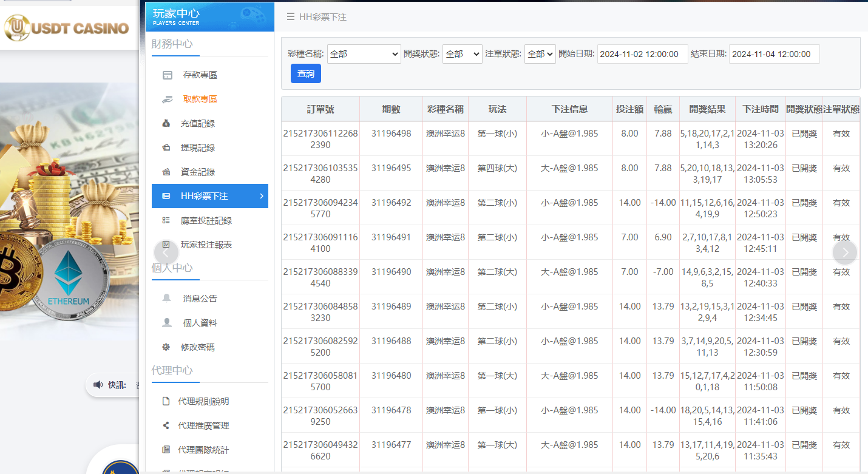The image size is (868, 474).
Task: Toggle the sidebar with hamburger menu icon
Action: point(291,17)
